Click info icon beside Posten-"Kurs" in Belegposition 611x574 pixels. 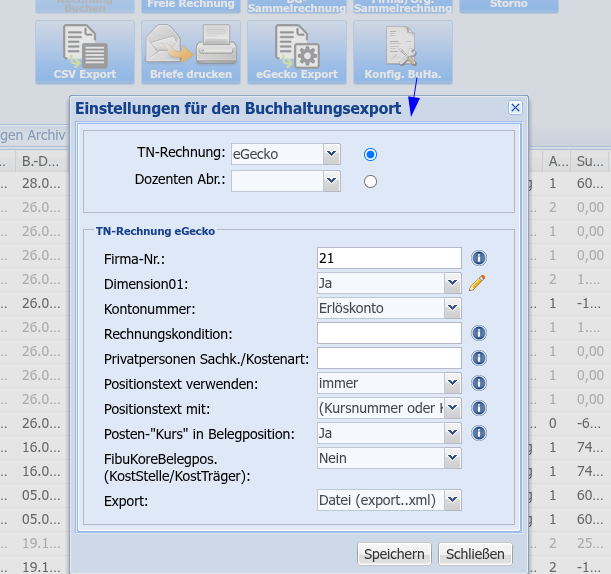click(x=478, y=433)
